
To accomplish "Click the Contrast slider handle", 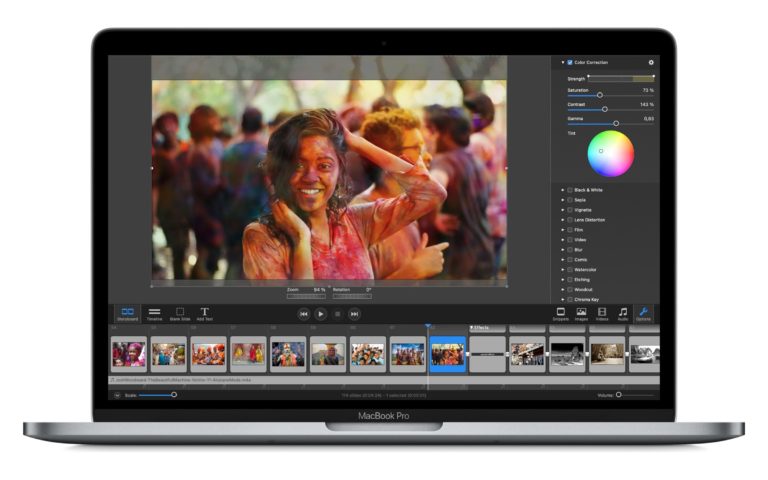I will (x=605, y=109).
